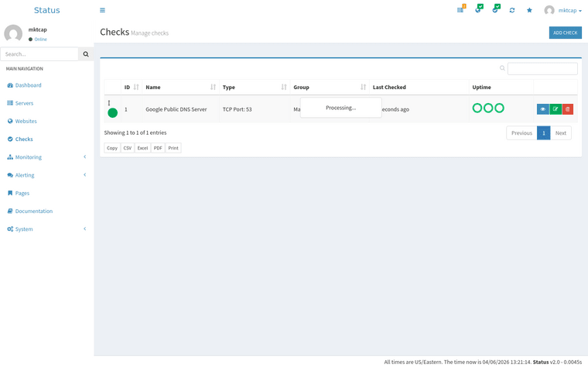
Task: Click the Showing 1 to 1 entries text
Action: click(135, 132)
